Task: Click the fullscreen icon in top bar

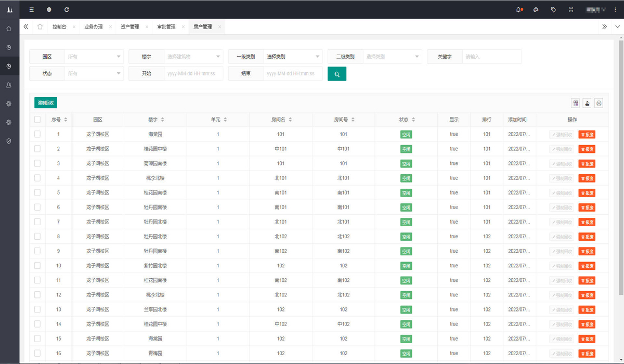Action: 571,9
